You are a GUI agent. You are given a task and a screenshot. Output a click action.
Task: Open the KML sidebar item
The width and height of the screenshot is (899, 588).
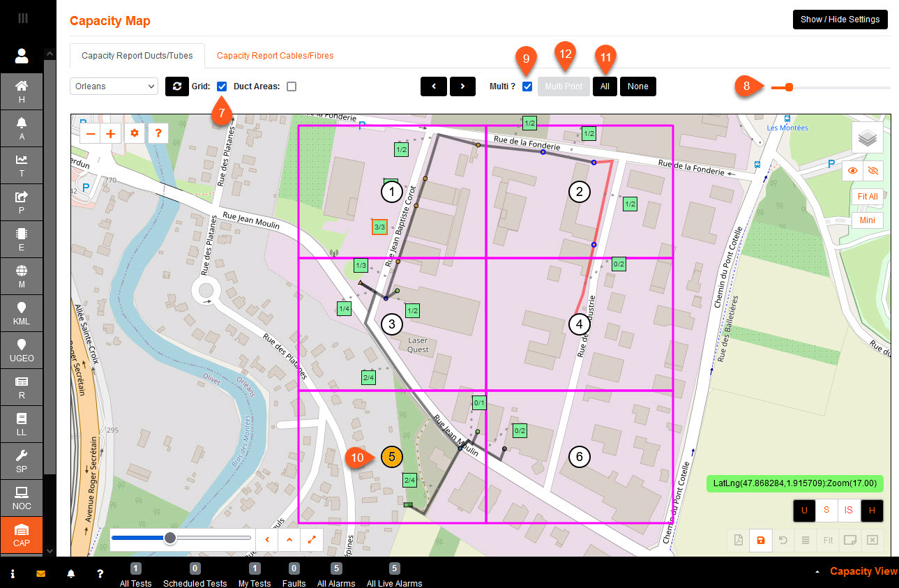[x=22, y=314]
